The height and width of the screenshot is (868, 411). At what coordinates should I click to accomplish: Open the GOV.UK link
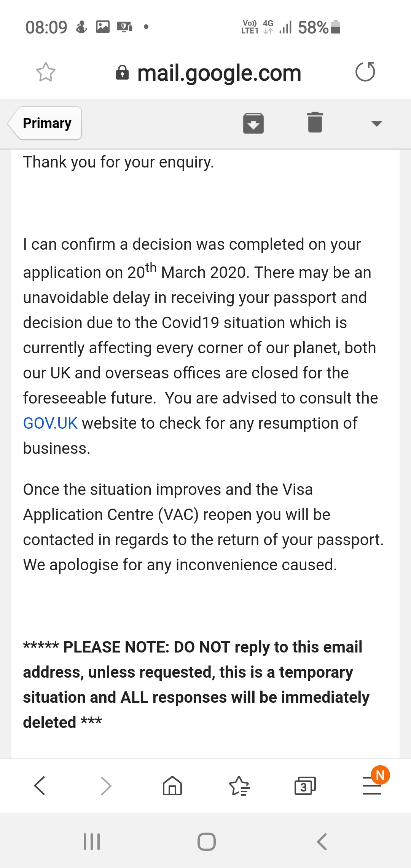coord(50,423)
